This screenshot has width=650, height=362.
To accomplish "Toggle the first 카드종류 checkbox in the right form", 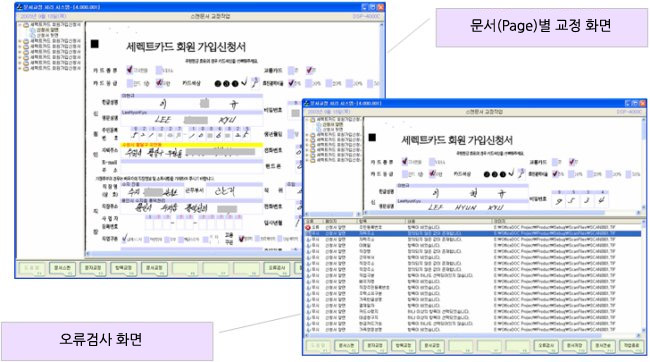I will (x=405, y=161).
